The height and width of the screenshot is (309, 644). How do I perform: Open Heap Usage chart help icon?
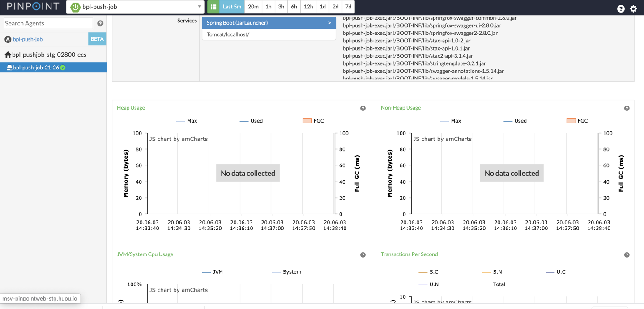pos(363,108)
